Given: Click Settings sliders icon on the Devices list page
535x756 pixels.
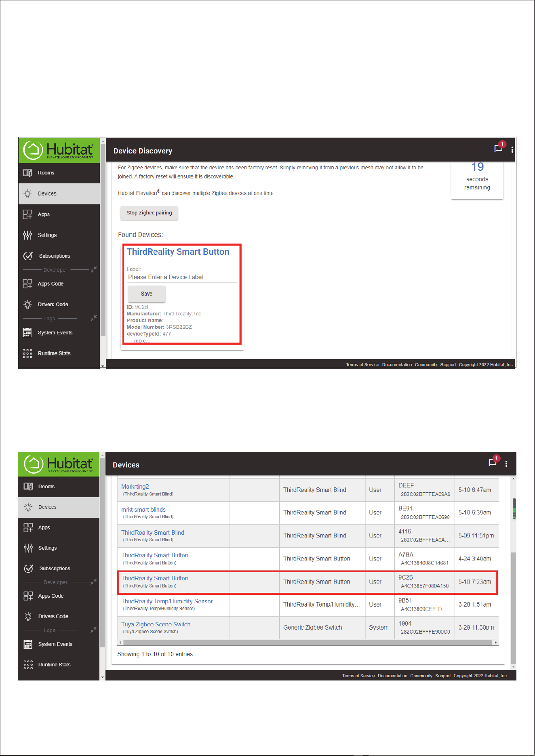Looking at the screenshot, I should (28, 548).
